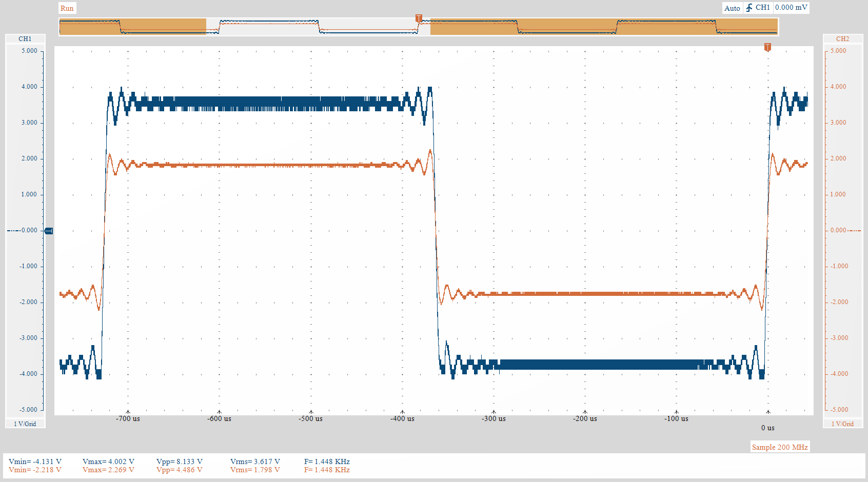Viewport: 868px width, 482px height.
Task: Select the waveform overview navigation strip
Action: click(419, 26)
